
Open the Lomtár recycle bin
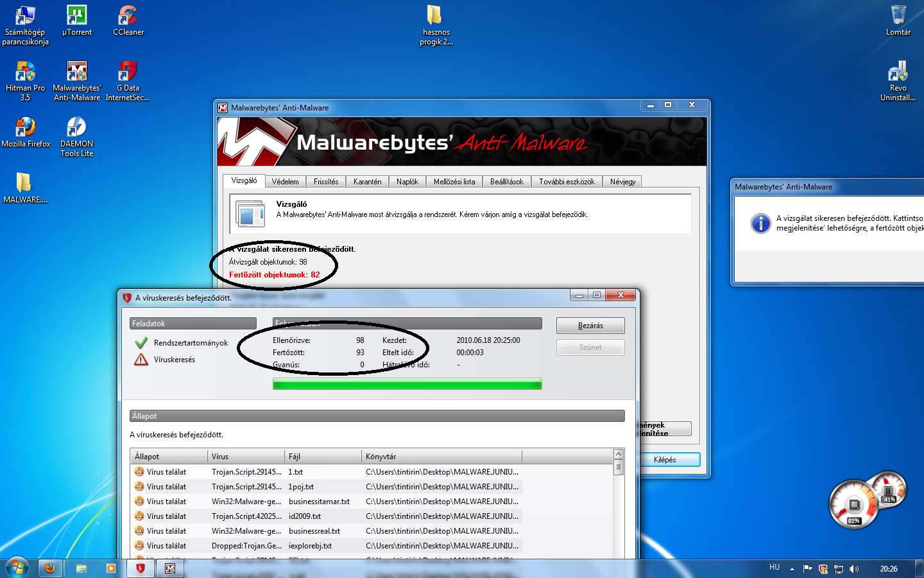(x=898, y=21)
